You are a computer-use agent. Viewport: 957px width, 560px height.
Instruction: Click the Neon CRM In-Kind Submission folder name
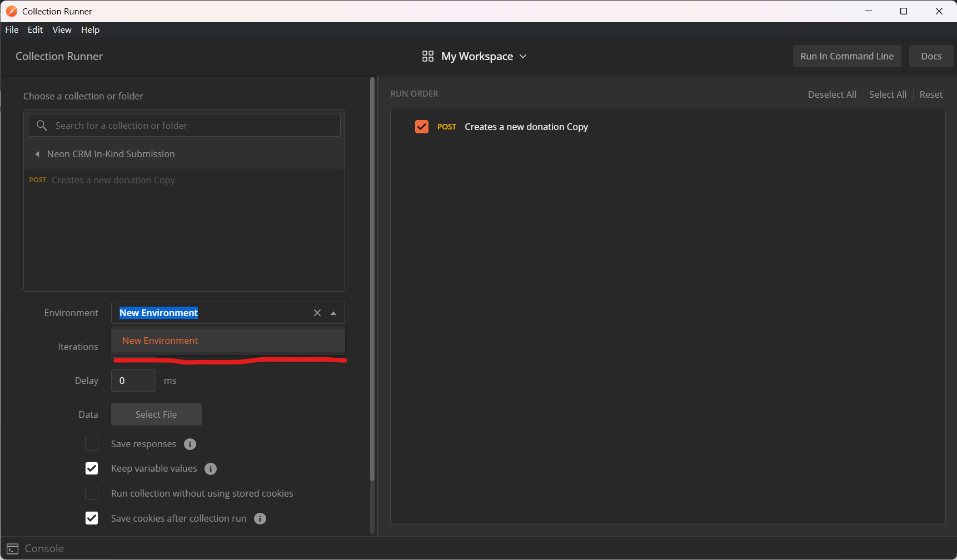111,154
